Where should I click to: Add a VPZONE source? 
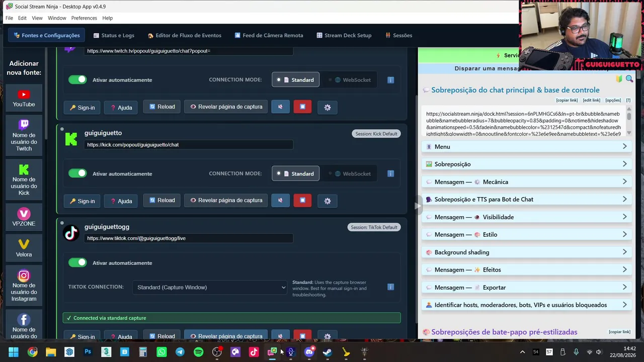24,217
